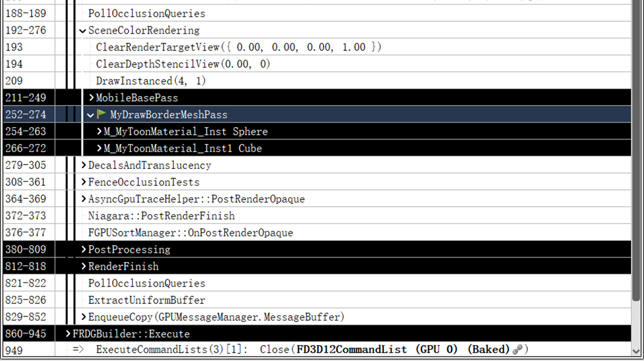Select the ClearDepthStencilView event

coord(183,64)
